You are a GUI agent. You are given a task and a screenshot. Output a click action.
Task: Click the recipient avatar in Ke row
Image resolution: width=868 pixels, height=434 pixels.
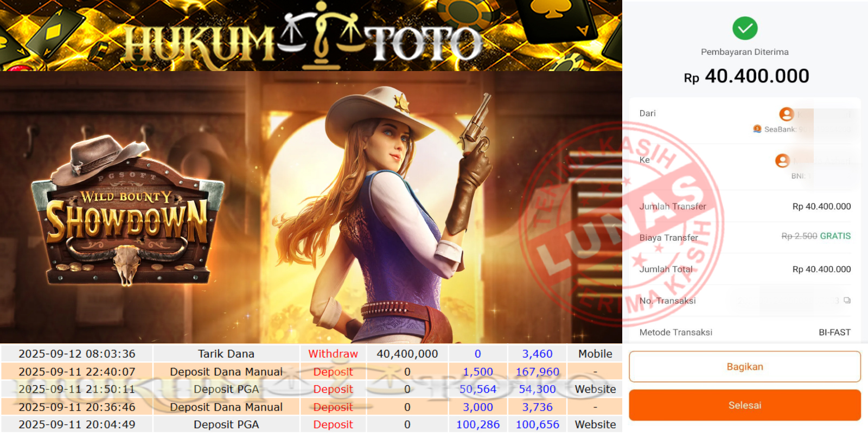(x=782, y=161)
